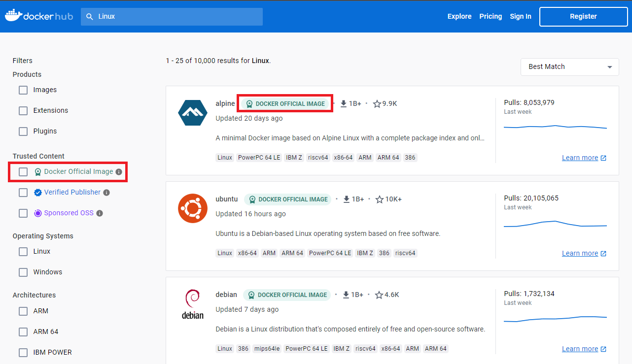
Task: Click the Register button
Action: (583, 16)
